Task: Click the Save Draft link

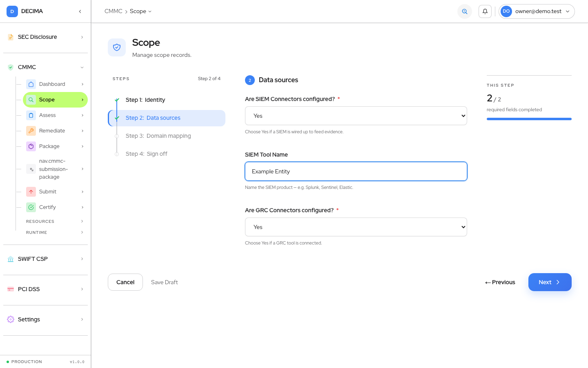Action: click(x=165, y=282)
